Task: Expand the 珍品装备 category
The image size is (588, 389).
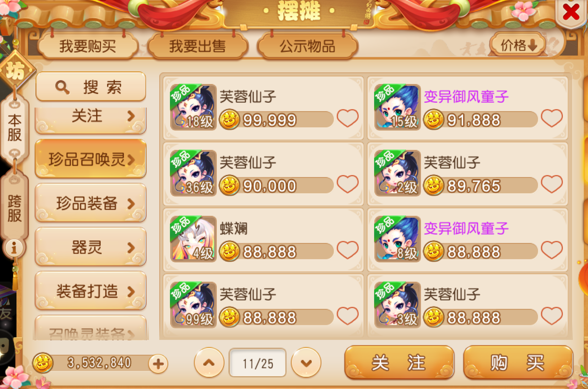Action: point(90,203)
